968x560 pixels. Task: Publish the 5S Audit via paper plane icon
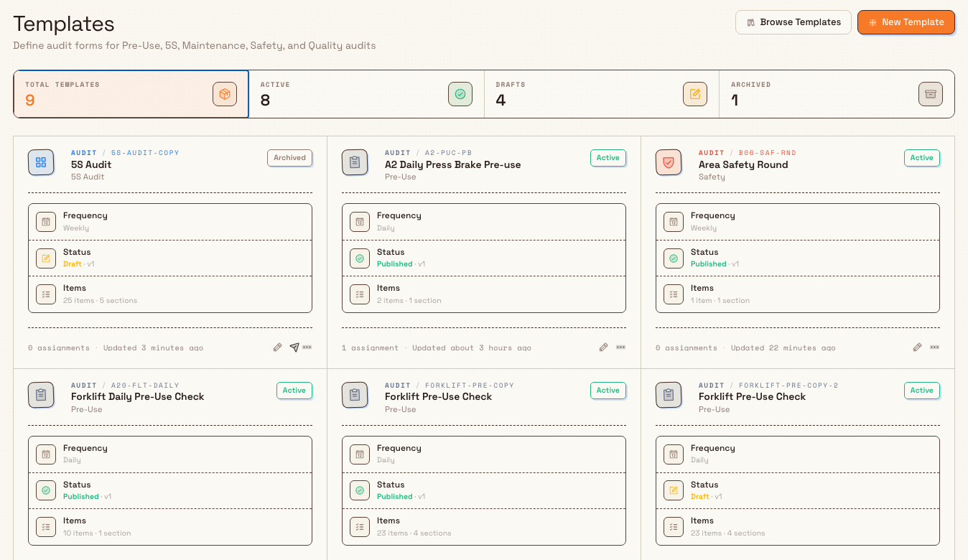[x=294, y=347]
